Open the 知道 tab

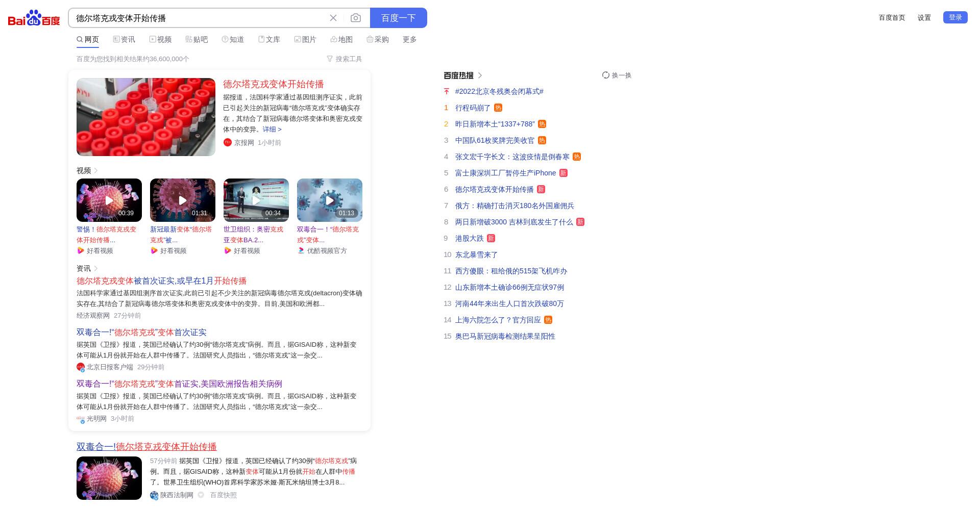[233, 39]
